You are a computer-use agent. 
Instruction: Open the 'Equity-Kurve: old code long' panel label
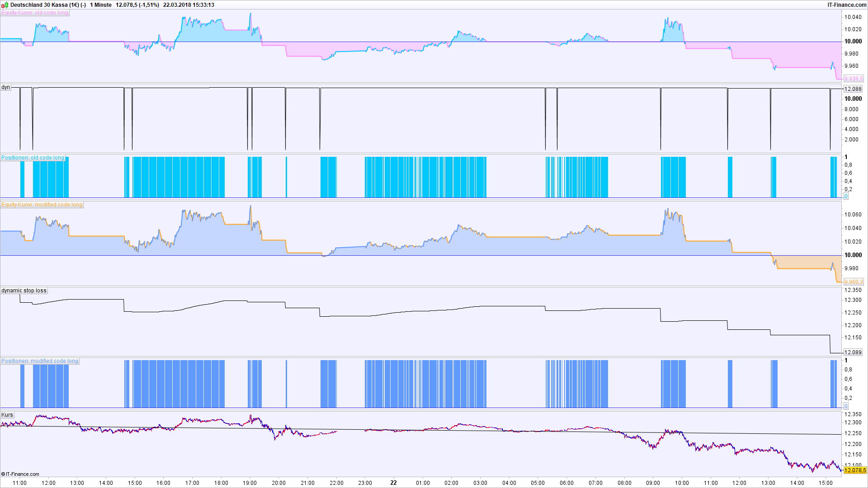pos(35,13)
